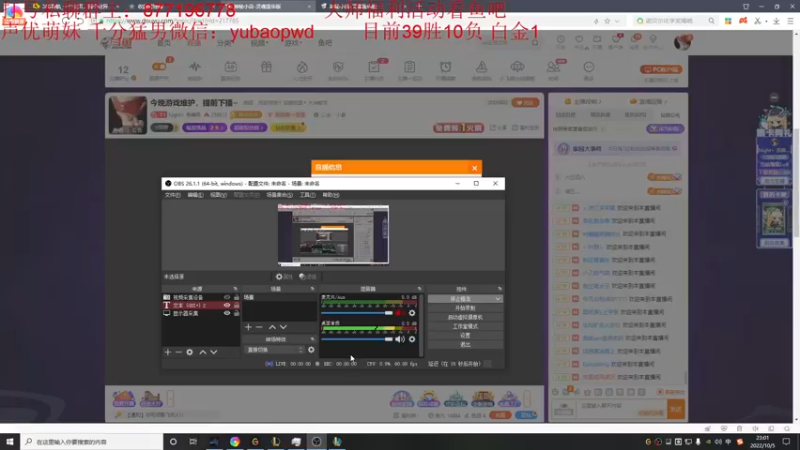Close the orange 直播信息 dialog
The height and width of the screenshot is (450, 800).
click(474, 168)
